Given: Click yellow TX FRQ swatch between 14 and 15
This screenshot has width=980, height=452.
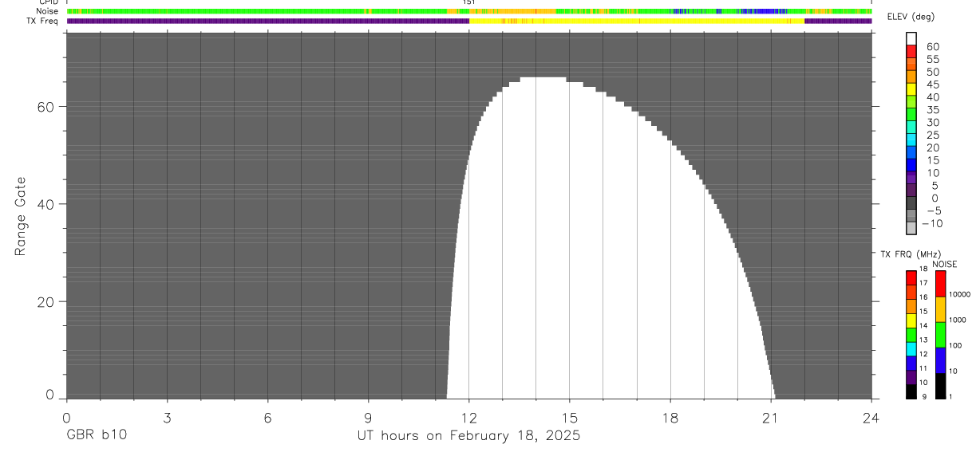Looking at the screenshot, I should (x=911, y=320).
